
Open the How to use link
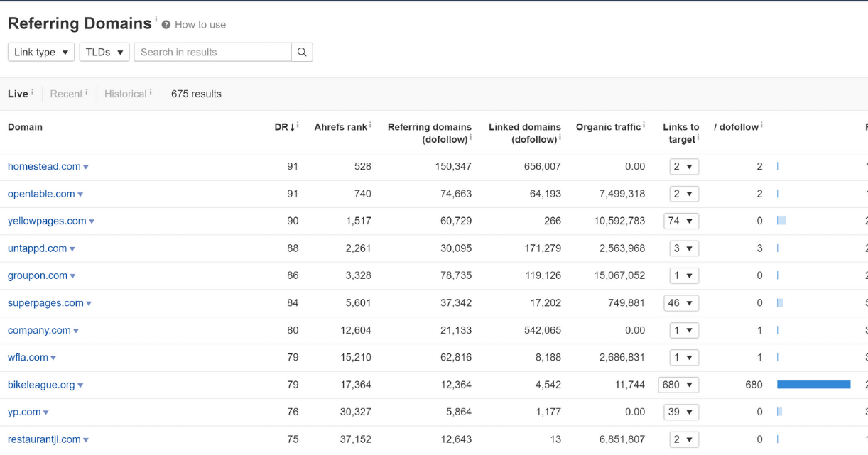pyautogui.click(x=200, y=25)
